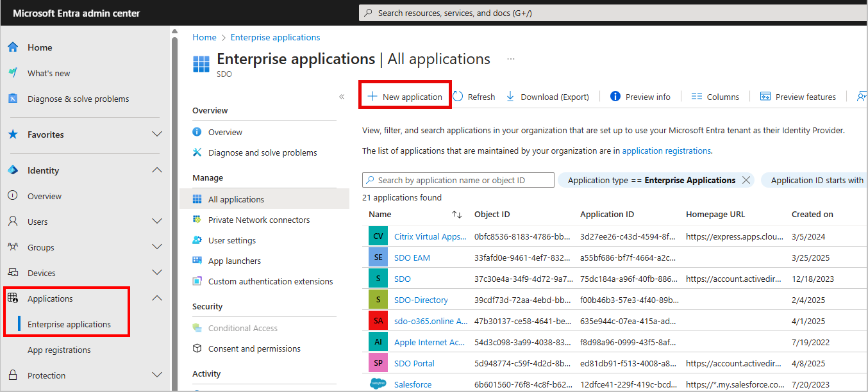Image resolution: width=868 pixels, height=392 pixels.
Task: Click the Home icon in left navigation
Action: pos(13,47)
